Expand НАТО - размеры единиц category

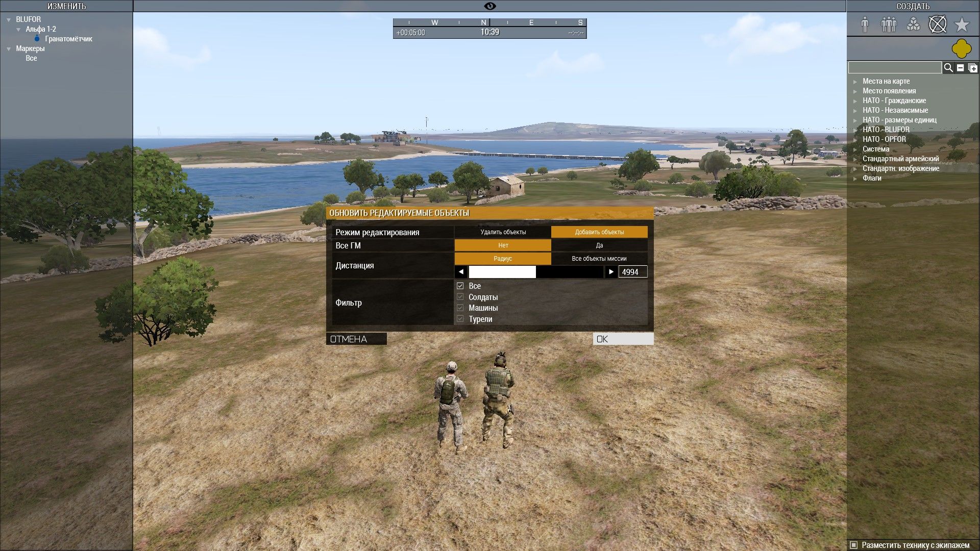tap(855, 120)
